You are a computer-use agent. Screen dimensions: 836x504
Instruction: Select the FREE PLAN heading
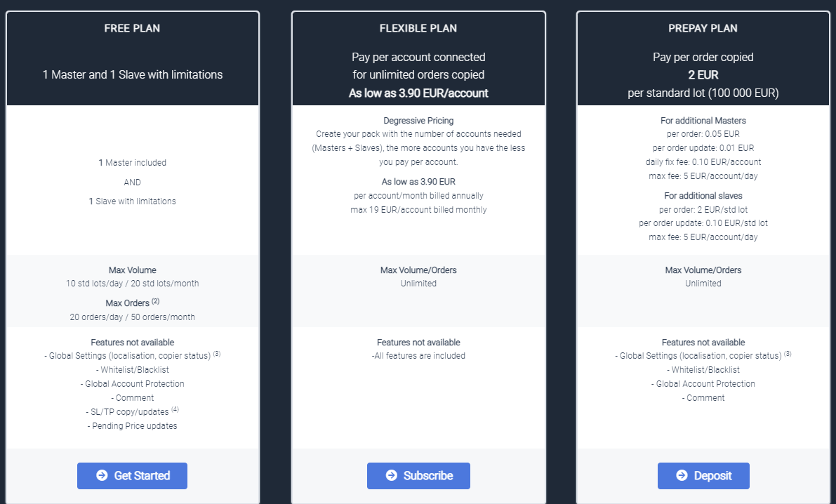[132, 28]
